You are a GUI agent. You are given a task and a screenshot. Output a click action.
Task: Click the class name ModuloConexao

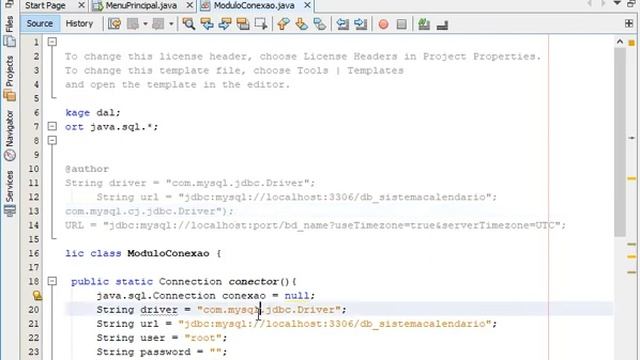pos(168,253)
